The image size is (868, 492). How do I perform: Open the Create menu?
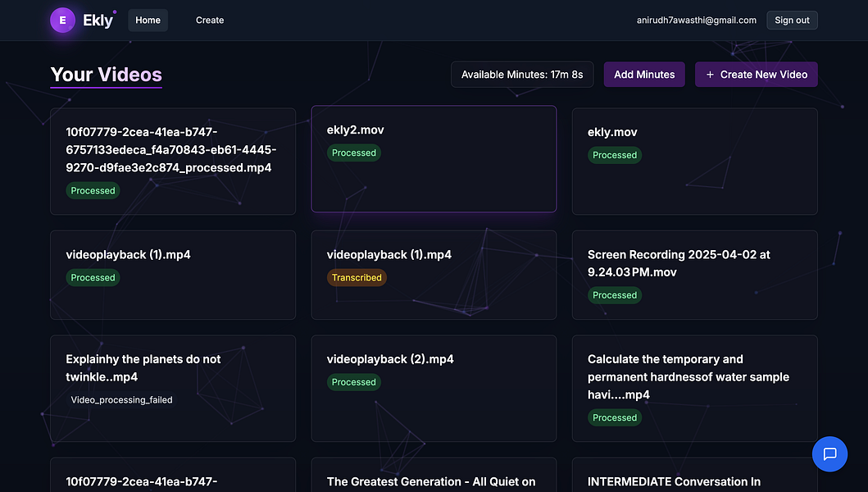click(210, 20)
